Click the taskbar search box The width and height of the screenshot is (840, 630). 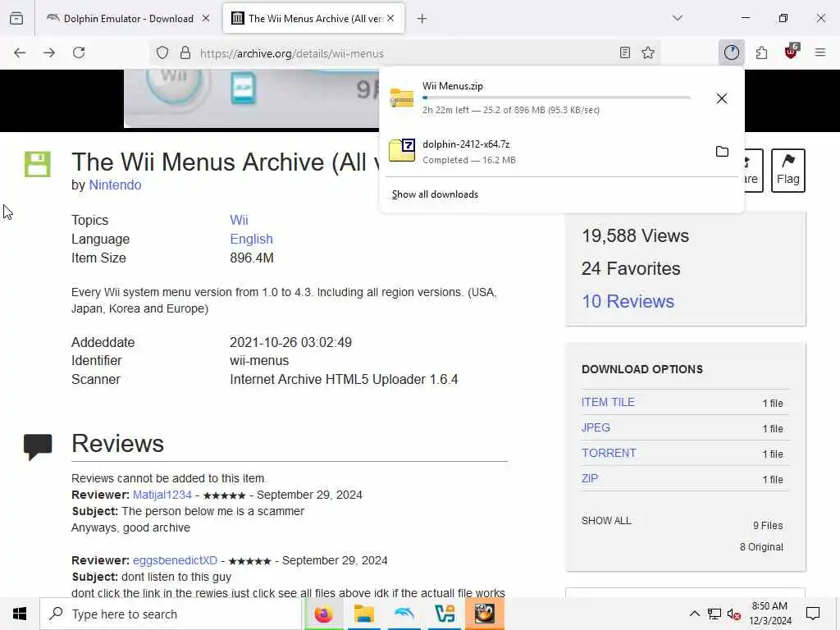pos(171,614)
